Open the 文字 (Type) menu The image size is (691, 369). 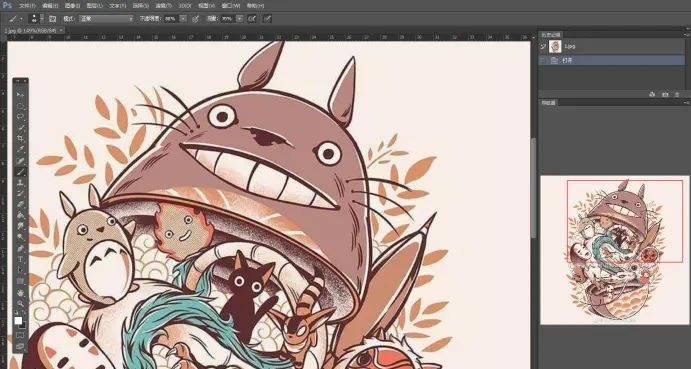click(x=117, y=6)
